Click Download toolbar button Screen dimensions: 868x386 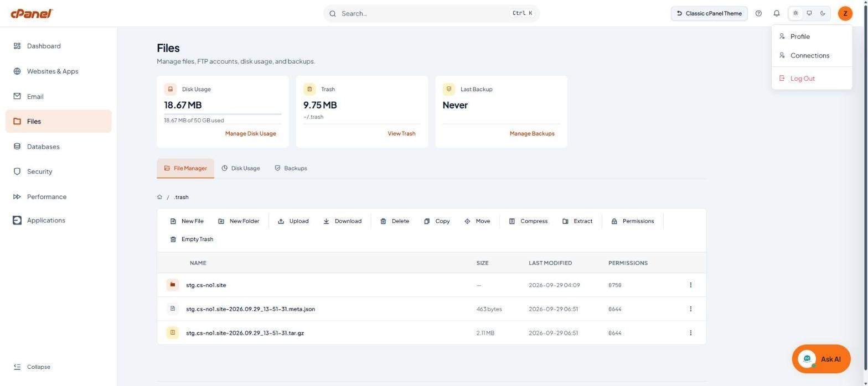[342, 221]
